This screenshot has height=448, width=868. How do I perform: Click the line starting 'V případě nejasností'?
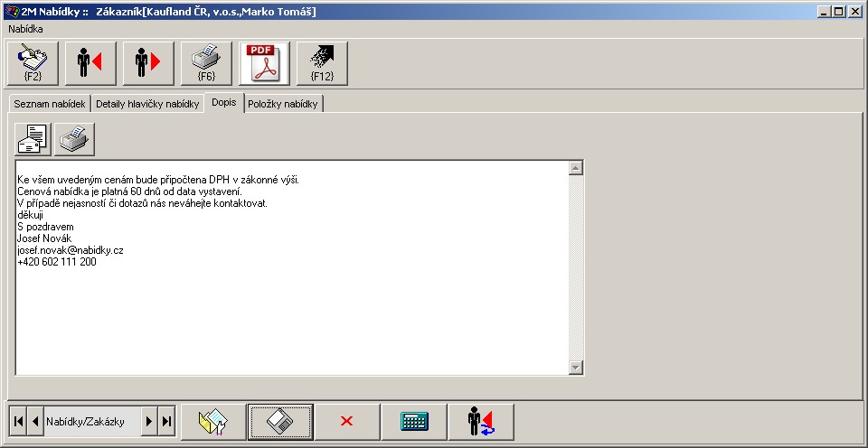point(142,203)
